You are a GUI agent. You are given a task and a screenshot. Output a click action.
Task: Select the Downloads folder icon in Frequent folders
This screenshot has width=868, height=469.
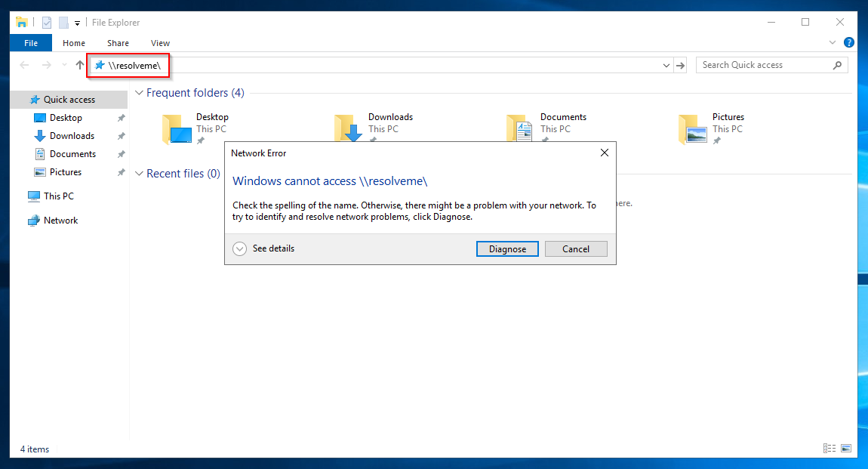pyautogui.click(x=349, y=128)
